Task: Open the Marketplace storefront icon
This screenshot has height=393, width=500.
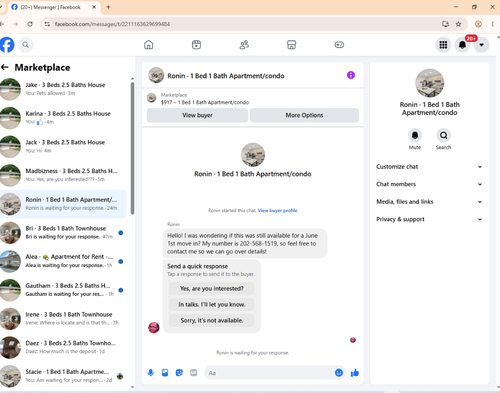Action: pyautogui.click(x=292, y=45)
